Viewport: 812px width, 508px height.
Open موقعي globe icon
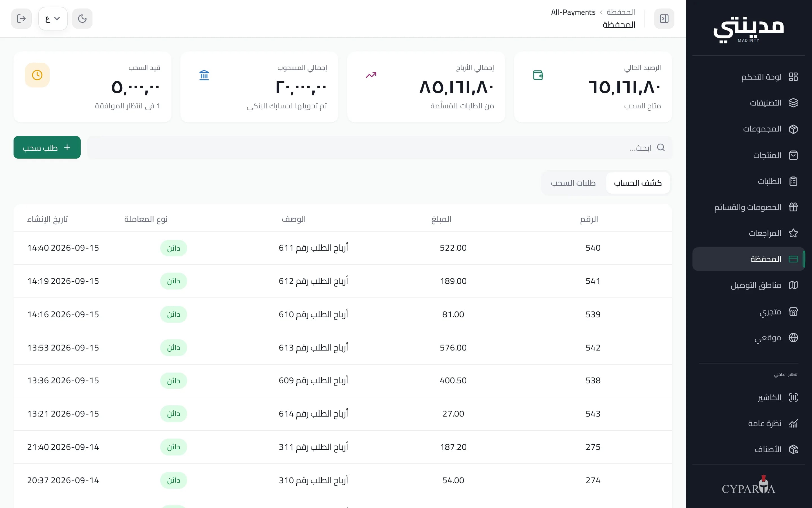coord(793,337)
